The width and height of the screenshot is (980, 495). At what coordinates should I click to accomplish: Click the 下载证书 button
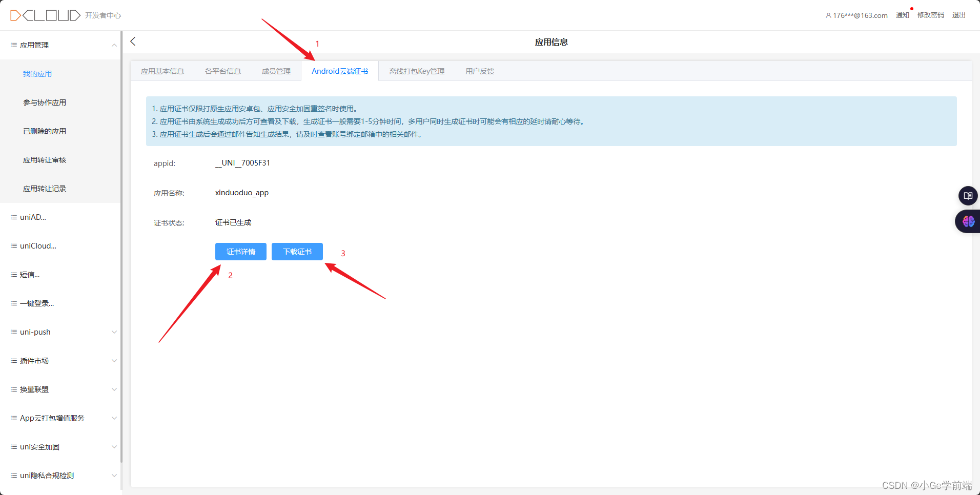click(297, 252)
